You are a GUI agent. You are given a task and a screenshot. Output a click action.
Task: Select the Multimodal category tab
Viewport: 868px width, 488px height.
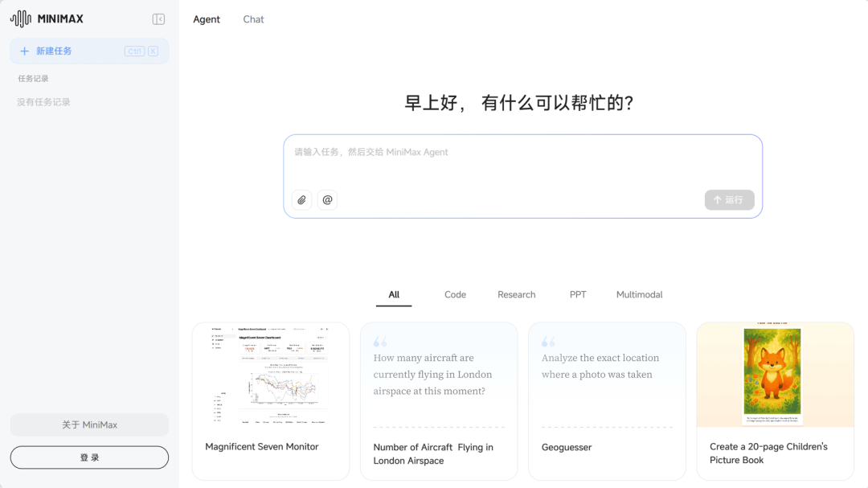(640, 295)
